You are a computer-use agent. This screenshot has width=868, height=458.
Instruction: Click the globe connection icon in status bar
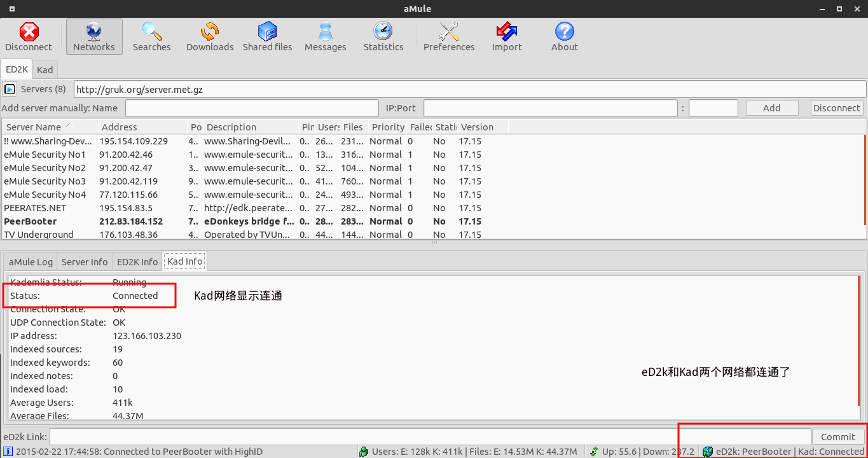coord(708,452)
